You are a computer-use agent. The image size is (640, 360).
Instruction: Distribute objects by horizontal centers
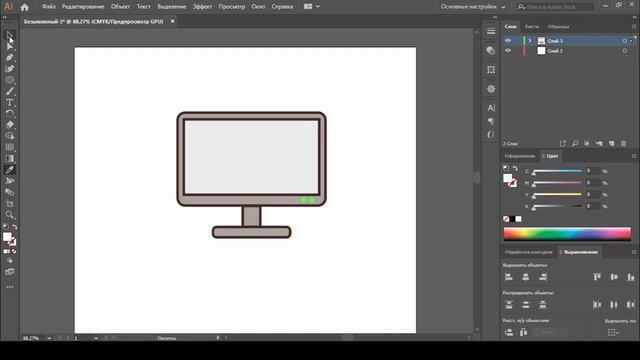613,304
